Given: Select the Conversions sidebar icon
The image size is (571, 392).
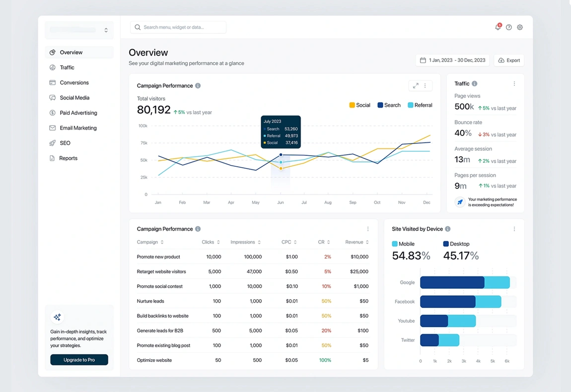Looking at the screenshot, I should pyautogui.click(x=53, y=82).
